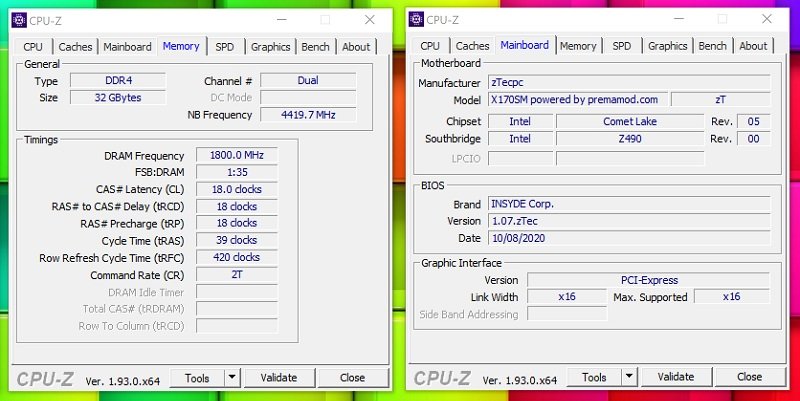Click model revision field zT
The image size is (800, 401).
[x=720, y=99]
